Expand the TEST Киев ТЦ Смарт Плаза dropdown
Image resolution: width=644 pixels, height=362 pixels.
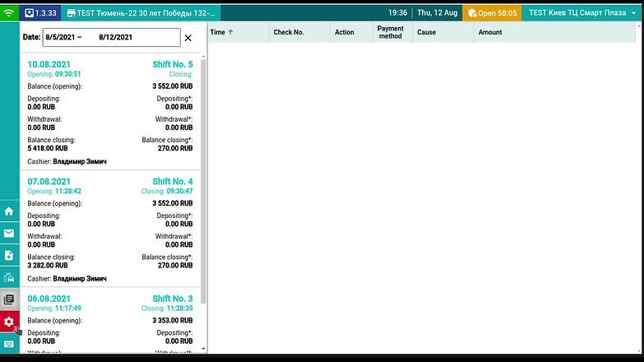(582, 12)
